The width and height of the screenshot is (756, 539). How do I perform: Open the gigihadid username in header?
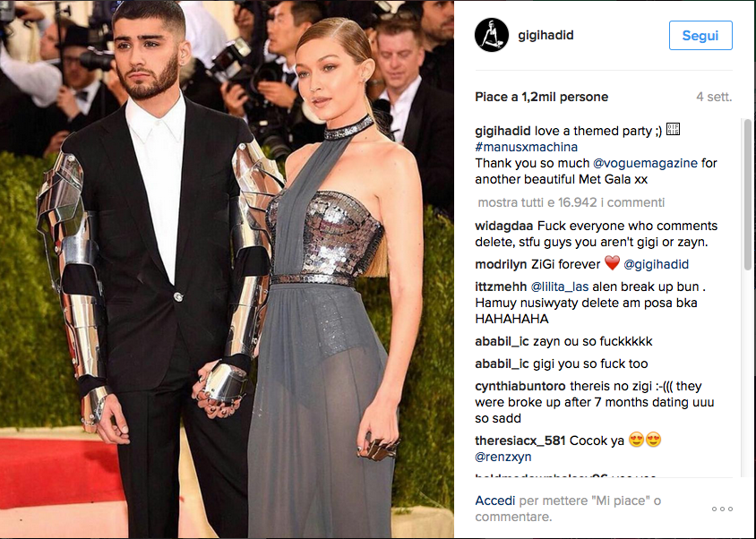tap(546, 35)
